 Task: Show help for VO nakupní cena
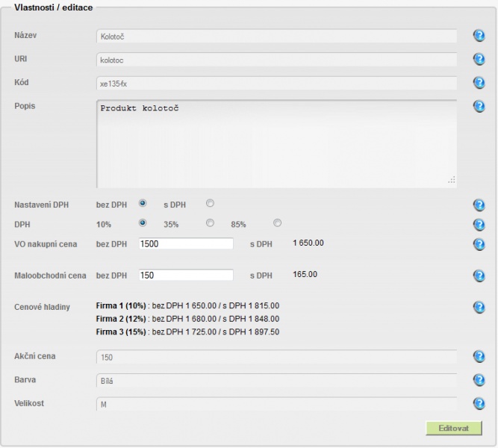tap(479, 244)
